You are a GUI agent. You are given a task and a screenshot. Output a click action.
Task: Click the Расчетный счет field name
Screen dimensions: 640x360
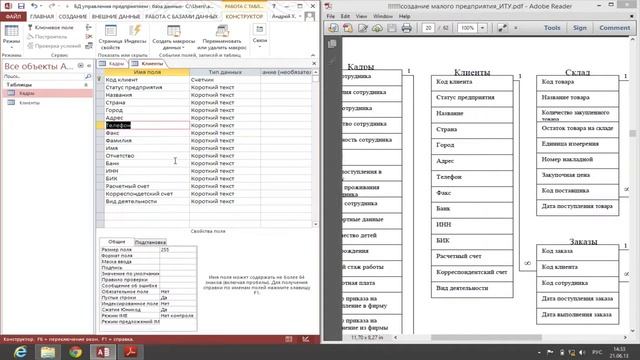point(147,186)
